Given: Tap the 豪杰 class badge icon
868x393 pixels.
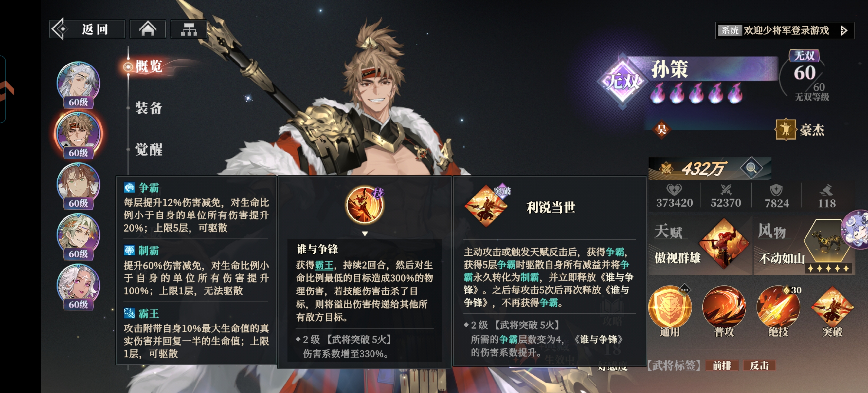Looking at the screenshot, I should click(786, 129).
